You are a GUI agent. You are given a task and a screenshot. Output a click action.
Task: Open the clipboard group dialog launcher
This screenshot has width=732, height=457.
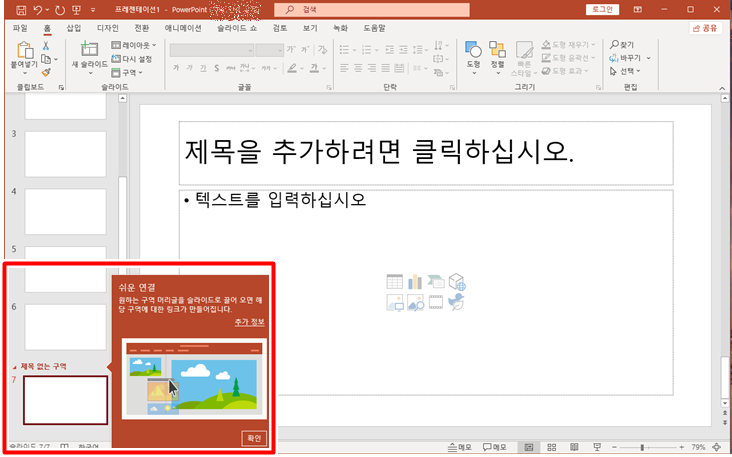(x=61, y=87)
